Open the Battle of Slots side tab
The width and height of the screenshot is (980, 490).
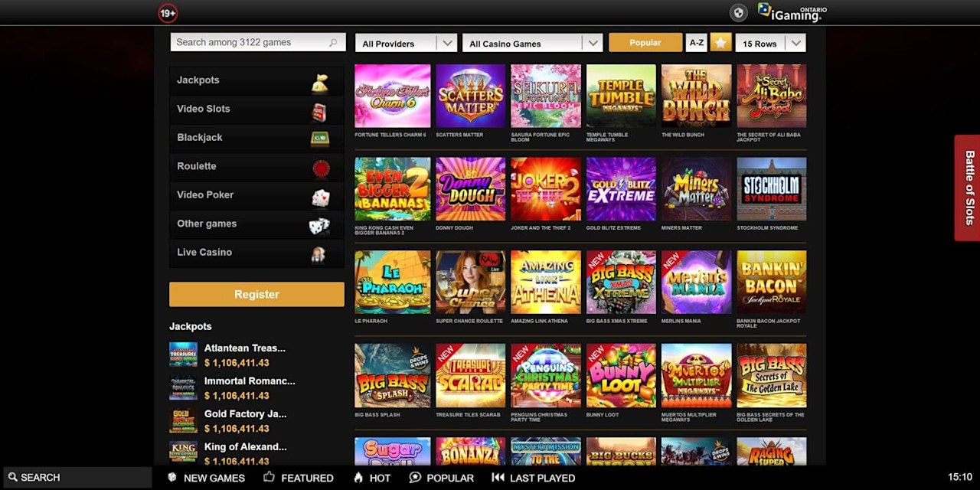tap(968, 188)
